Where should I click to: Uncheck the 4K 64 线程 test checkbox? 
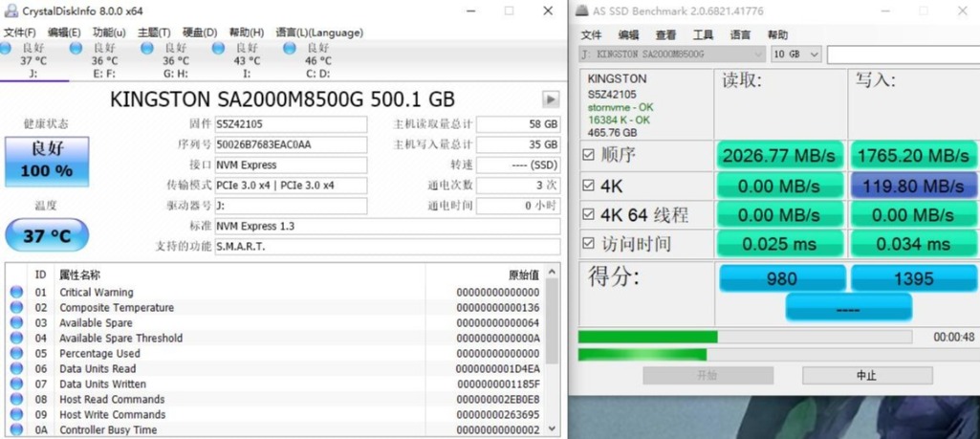pyautogui.click(x=588, y=214)
